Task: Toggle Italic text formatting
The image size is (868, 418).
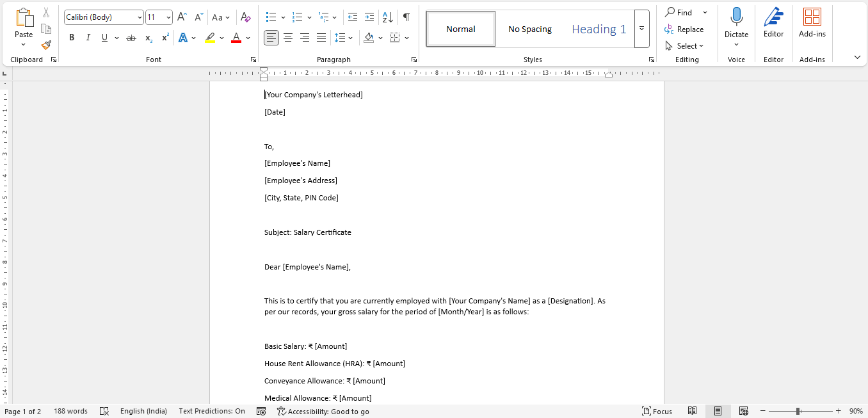Action: 88,38
